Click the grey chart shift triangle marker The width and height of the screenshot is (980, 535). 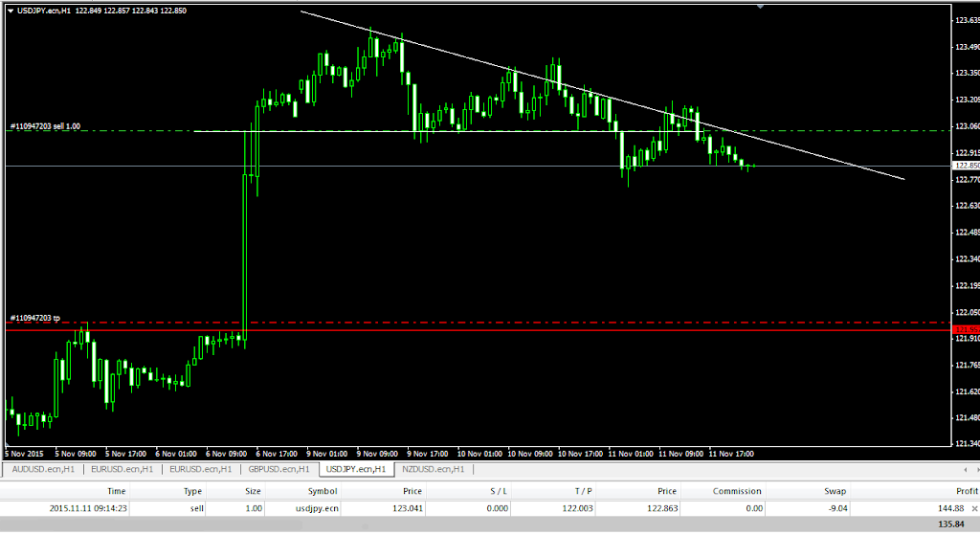(x=760, y=6)
